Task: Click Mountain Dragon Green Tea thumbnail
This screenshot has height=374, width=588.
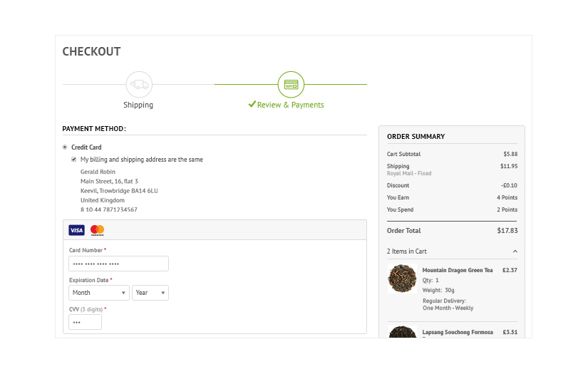Action: tap(402, 279)
